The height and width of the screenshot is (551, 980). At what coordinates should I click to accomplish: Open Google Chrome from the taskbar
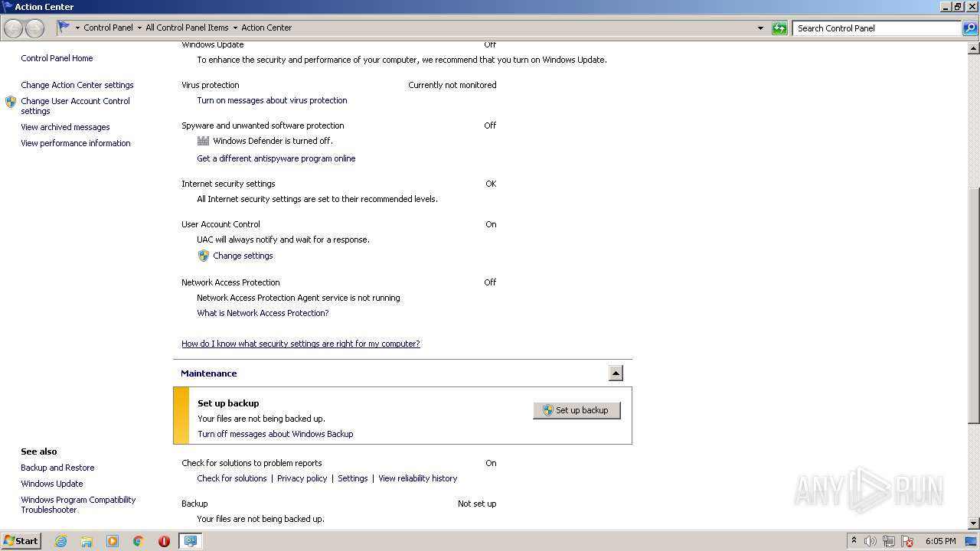pos(139,541)
